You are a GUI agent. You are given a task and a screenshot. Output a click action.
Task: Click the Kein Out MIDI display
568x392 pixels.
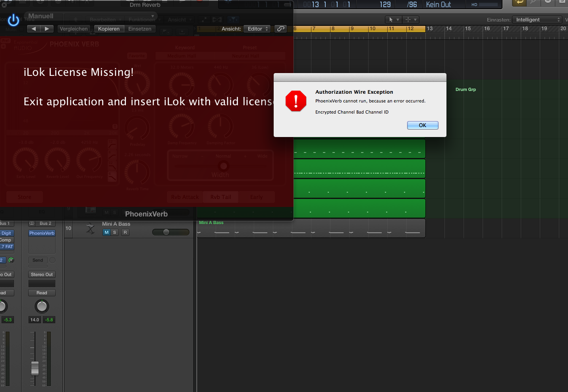click(439, 4)
